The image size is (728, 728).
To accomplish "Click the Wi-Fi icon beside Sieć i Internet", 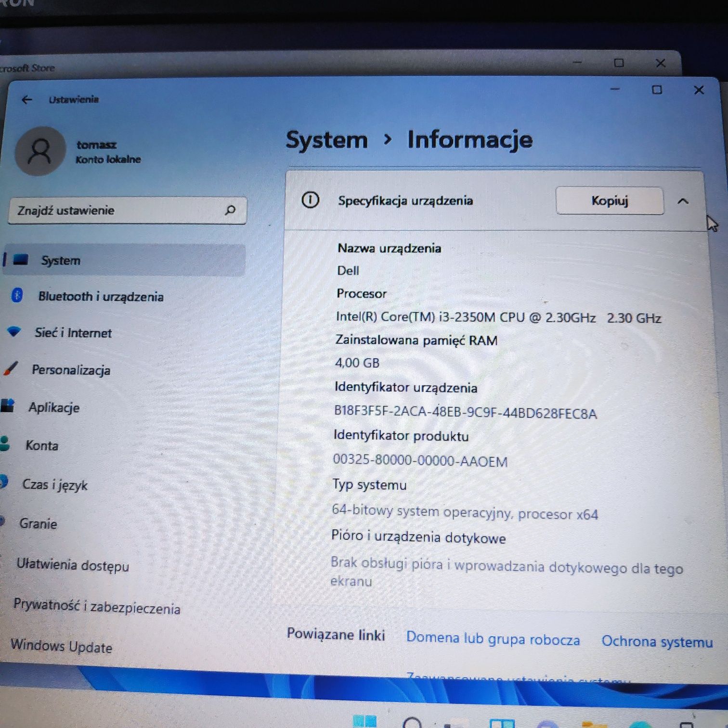I will 14,331.
